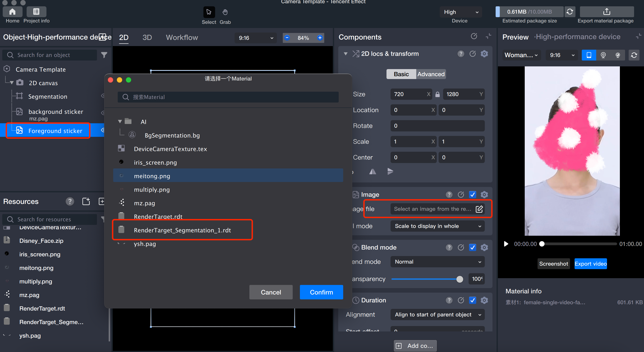Uncheck the Blend mode component checkbox

[x=472, y=247]
